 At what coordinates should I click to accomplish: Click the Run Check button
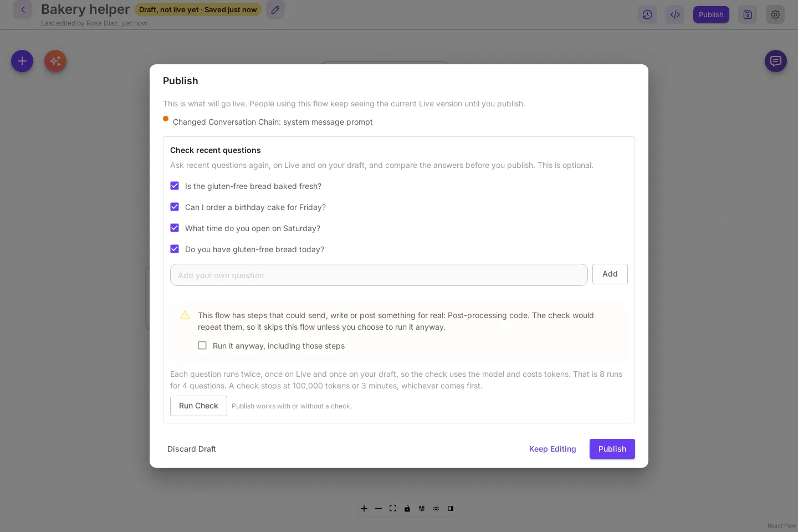pos(198,406)
